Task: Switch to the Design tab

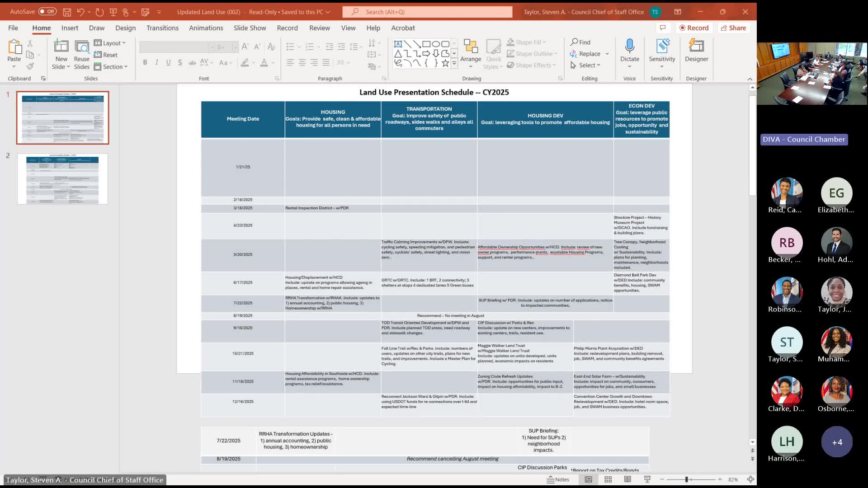Action: pos(125,28)
